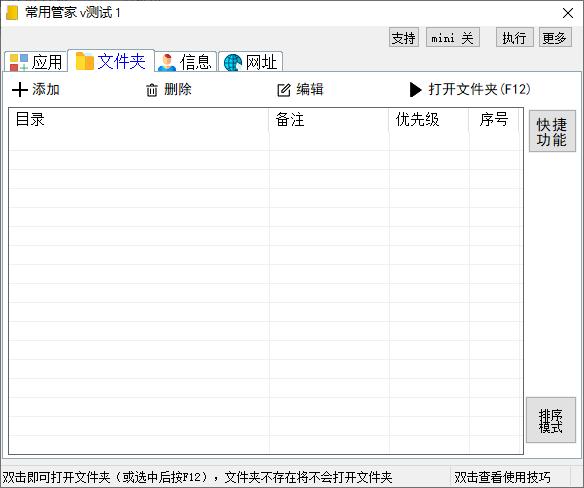584x488 pixels.
Task: Click the plus icon for 添加
Action: [x=20, y=90]
